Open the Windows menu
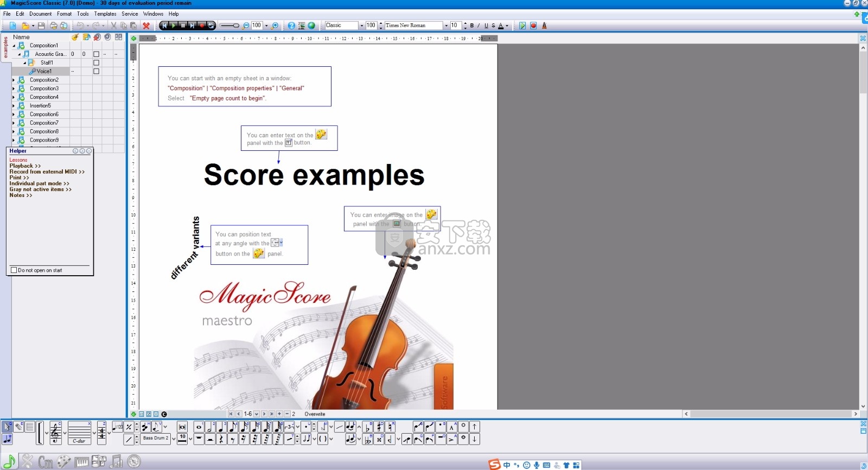Screen dimensions: 868x470 pos(153,14)
